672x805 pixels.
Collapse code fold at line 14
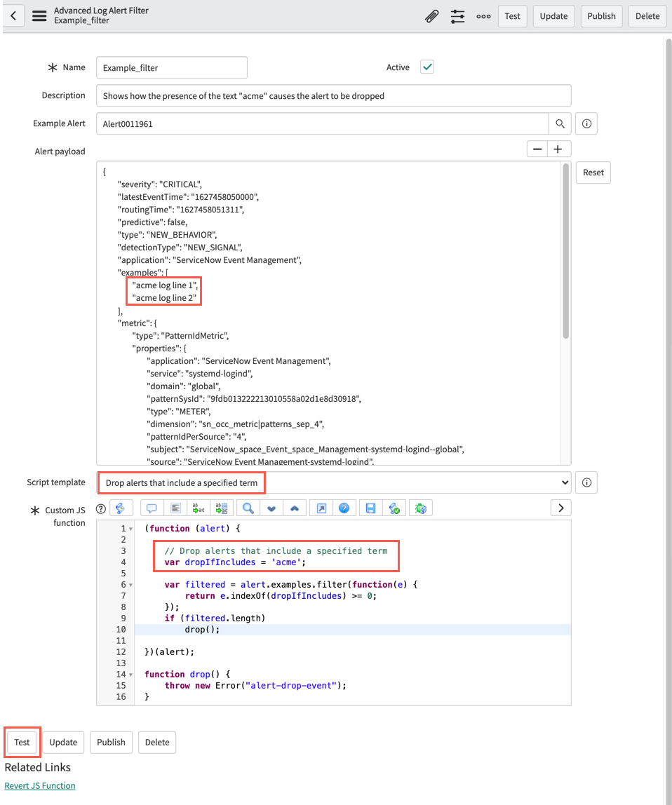(x=130, y=675)
